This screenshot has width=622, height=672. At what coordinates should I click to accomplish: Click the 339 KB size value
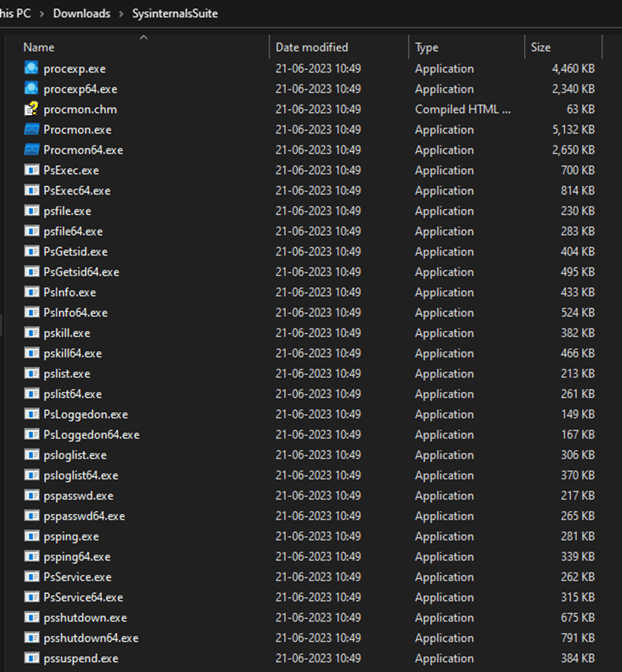pyautogui.click(x=578, y=557)
